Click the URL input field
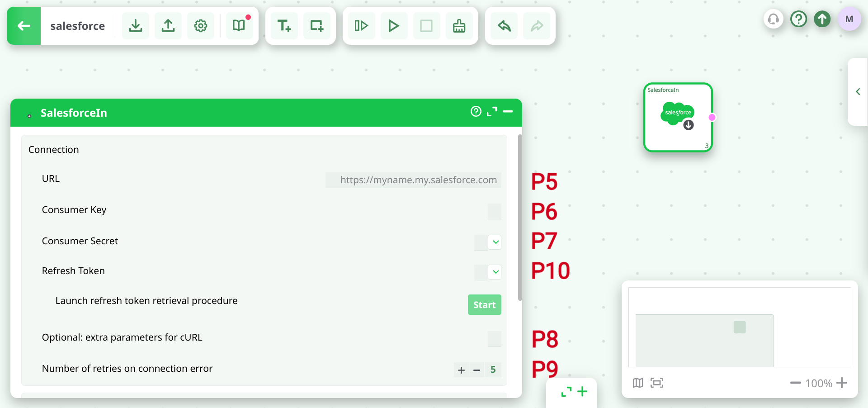The image size is (868, 408). click(x=413, y=180)
